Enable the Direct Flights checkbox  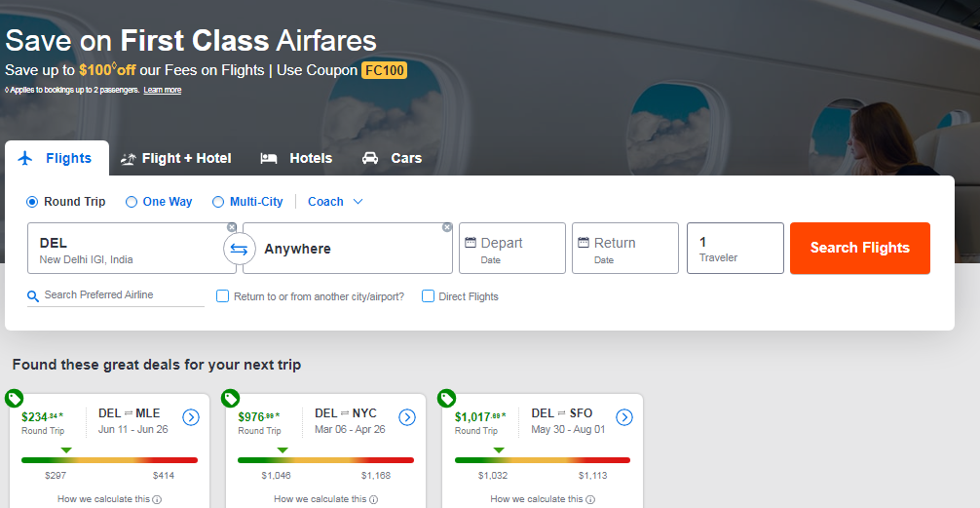click(x=428, y=296)
